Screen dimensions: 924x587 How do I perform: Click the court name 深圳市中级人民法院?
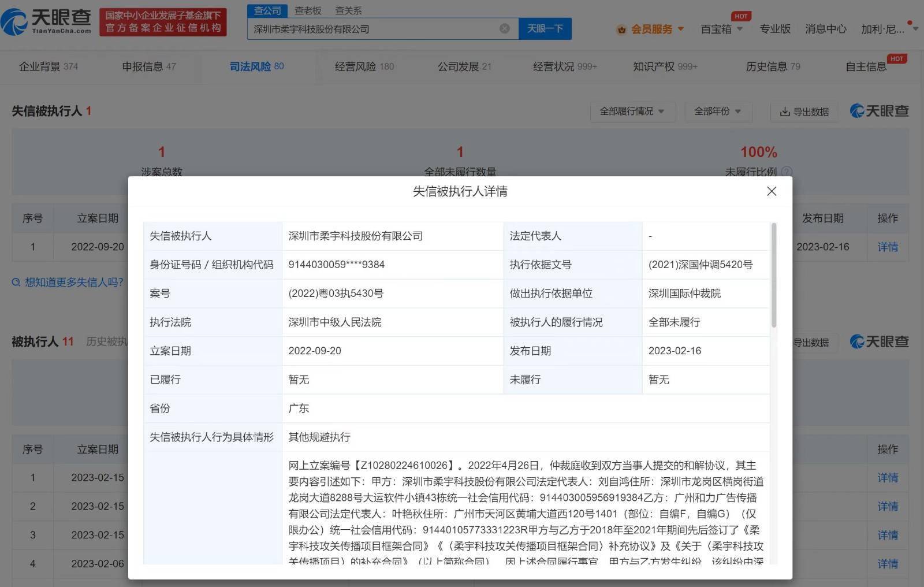pos(335,322)
